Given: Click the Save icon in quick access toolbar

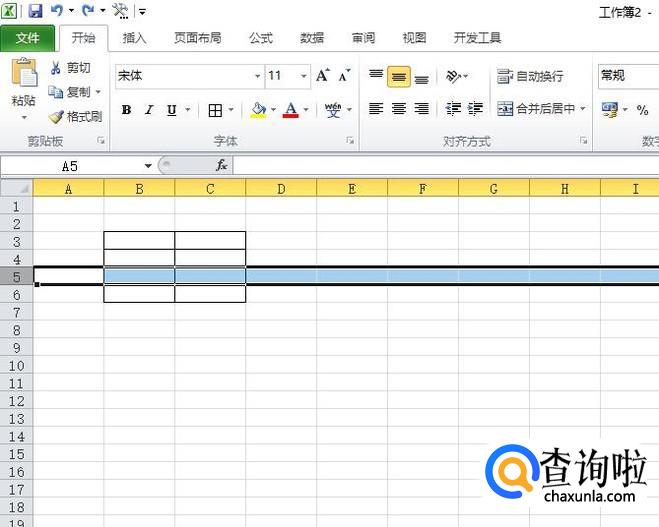Looking at the screenshot, I should 35,11.
